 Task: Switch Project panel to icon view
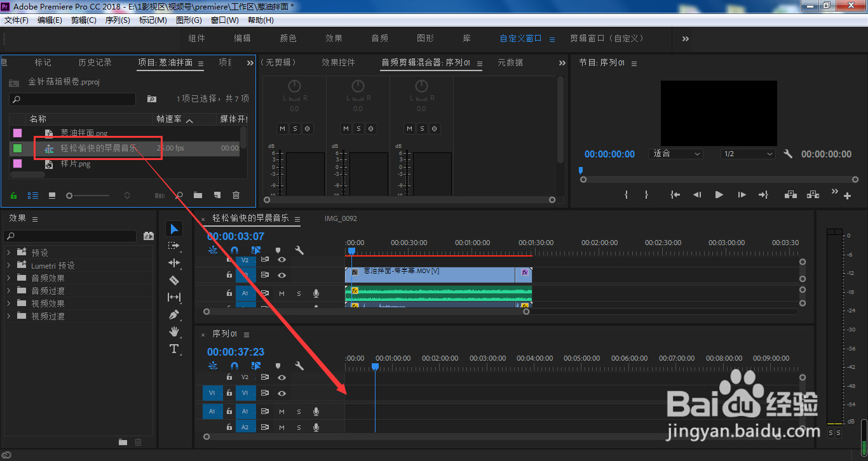pyautogui.click(x=52, y=196)
